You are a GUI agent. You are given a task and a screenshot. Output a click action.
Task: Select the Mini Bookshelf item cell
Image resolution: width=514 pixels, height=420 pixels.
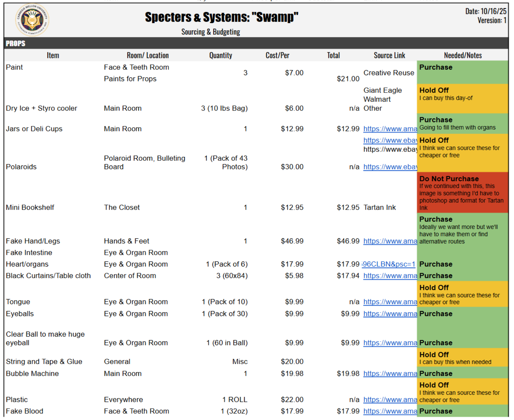pos(30,207)
